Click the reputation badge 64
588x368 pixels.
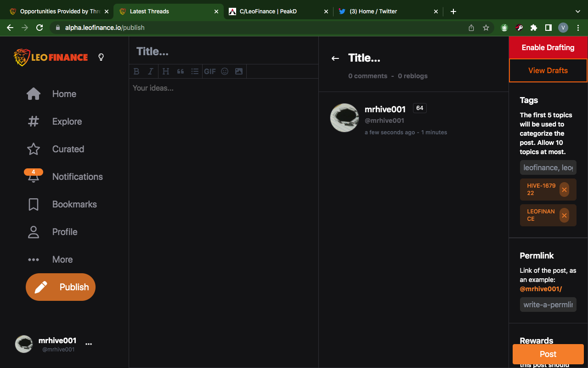point(419,108)
